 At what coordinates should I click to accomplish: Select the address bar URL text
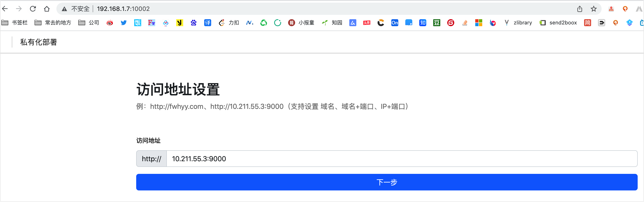click(123, 9)
